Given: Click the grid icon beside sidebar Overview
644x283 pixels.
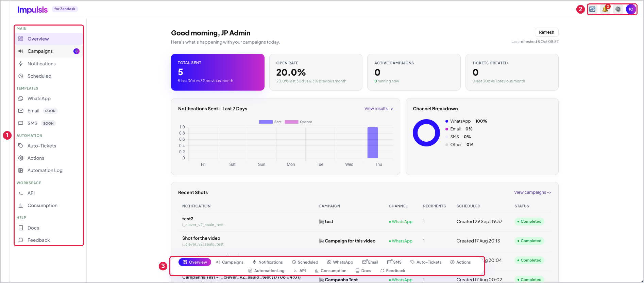Looking at the screenshot, I should coord(21,39).
